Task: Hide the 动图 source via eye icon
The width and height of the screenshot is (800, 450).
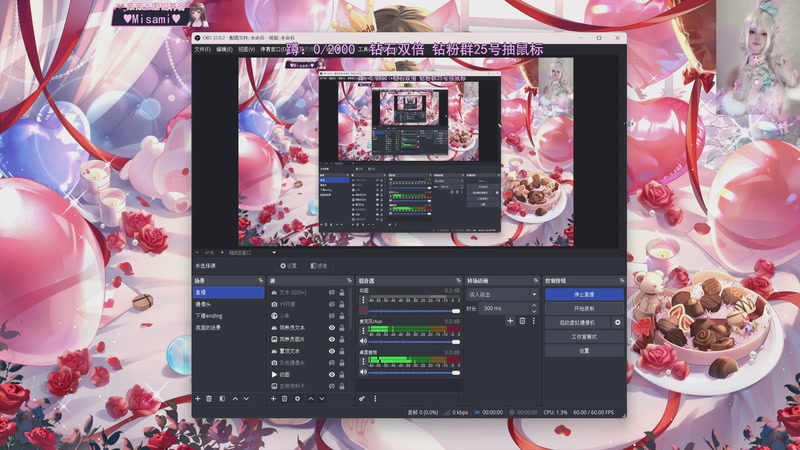Action: point(332,374)
